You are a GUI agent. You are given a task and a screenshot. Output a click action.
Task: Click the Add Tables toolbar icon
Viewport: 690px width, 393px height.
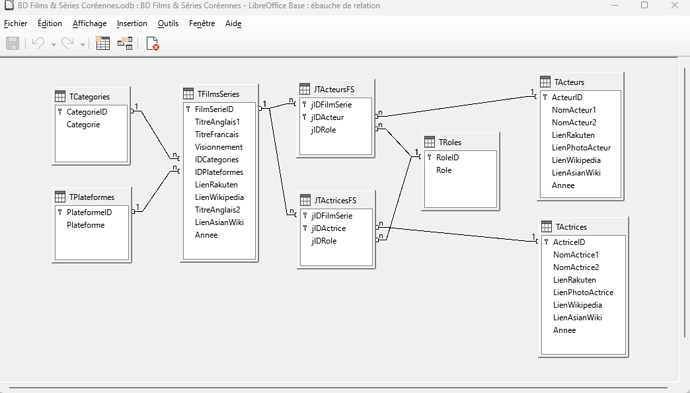pyautogui.click(x=103, y=43)
